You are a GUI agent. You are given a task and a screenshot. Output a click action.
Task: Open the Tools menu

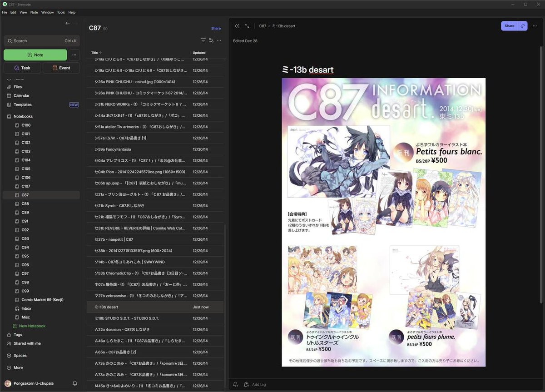pos(61,12)
